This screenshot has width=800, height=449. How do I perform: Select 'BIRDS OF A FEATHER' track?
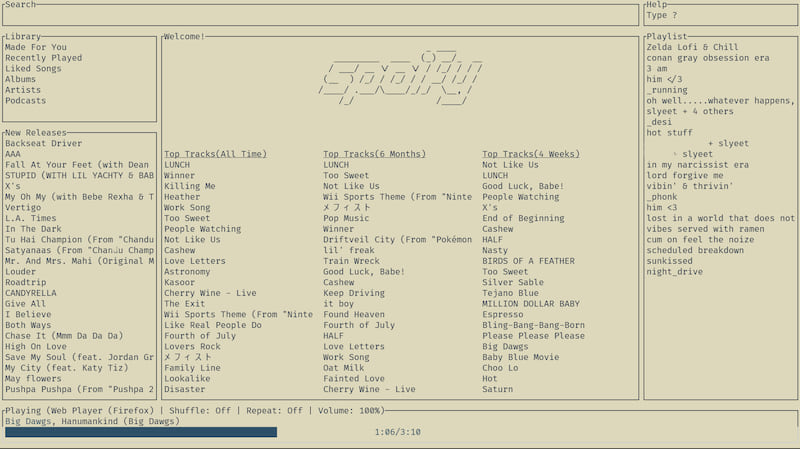point(529,261)
